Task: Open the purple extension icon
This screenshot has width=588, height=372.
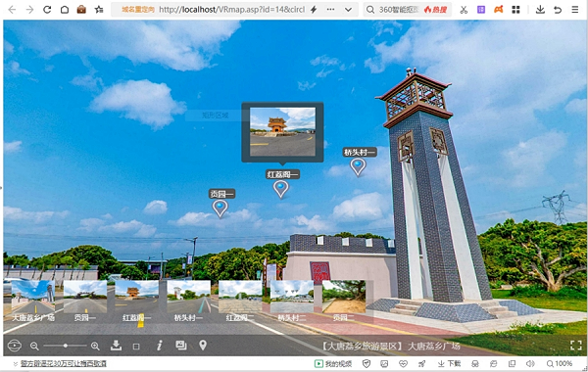Action: (481, 10)
